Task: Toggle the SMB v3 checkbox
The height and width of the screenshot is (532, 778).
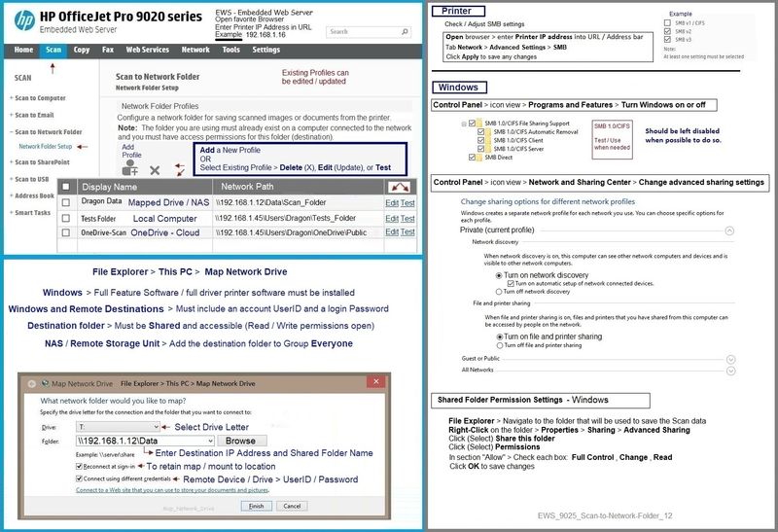Action: pos(667,39)
